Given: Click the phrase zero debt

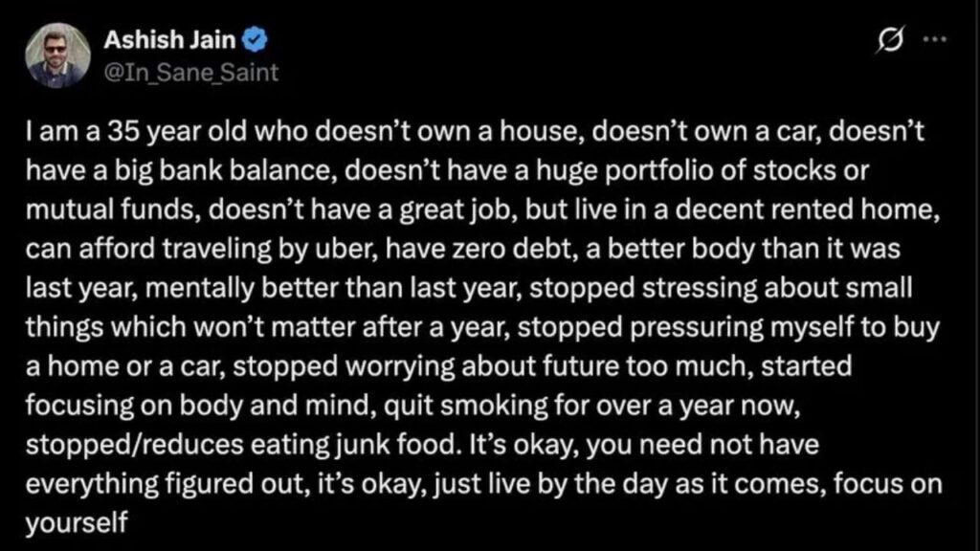Looking at the screenshot, I should 512,249.
